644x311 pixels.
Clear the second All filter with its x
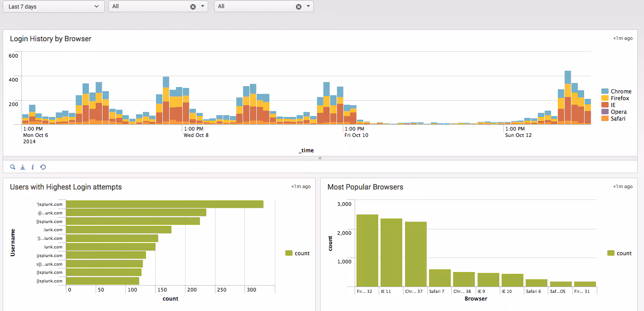coord(298,6)
